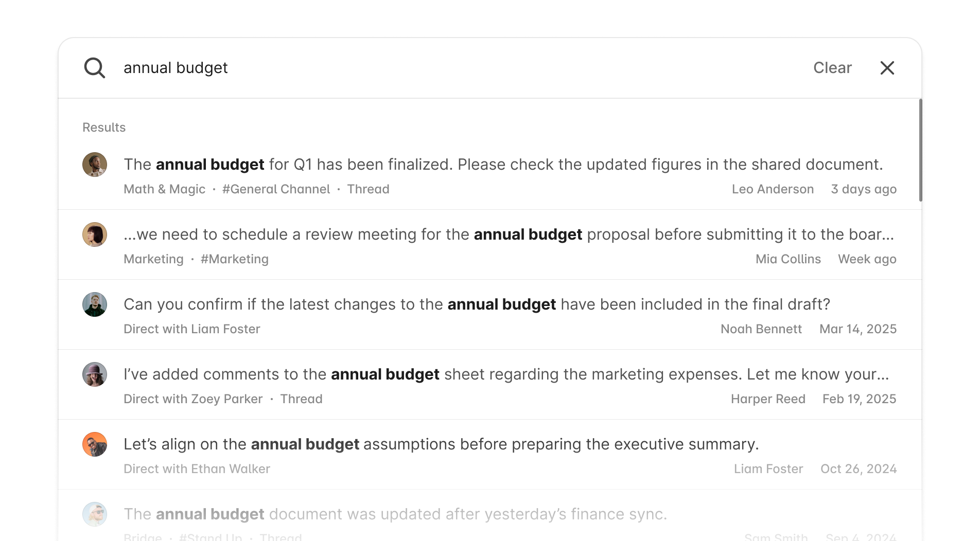Open the executive summary assumptions message
This screenshot has height=541, width=980.
click(x=441, y=444)
